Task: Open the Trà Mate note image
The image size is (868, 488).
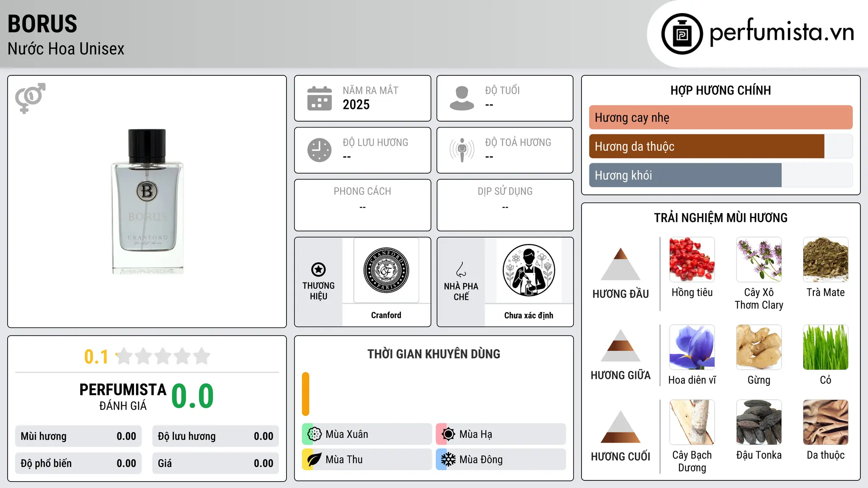Action: (x=826, y=260)
